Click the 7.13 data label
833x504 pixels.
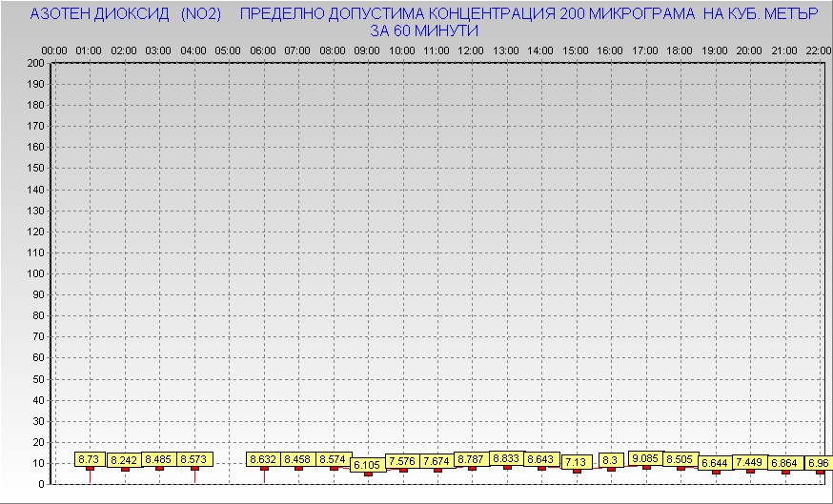pyautogui.click(x=577, y=462)
